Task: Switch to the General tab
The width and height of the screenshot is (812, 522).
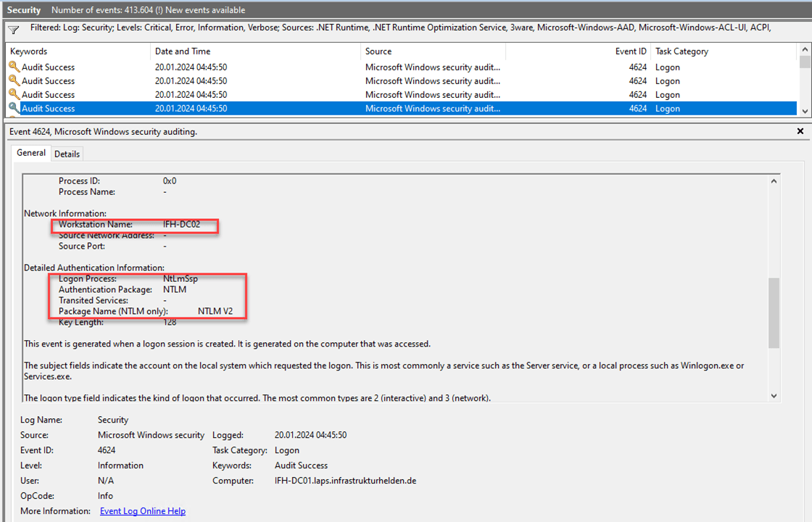Action: point(31,153)
